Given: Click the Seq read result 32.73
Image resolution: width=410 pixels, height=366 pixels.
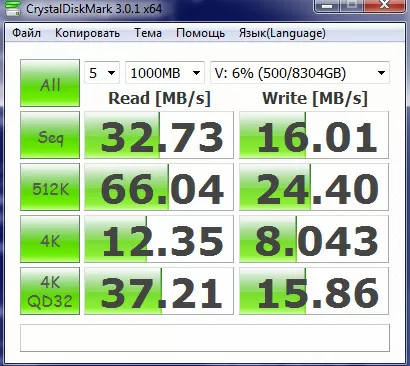Looking at the screenshot, I should point(159,135).
